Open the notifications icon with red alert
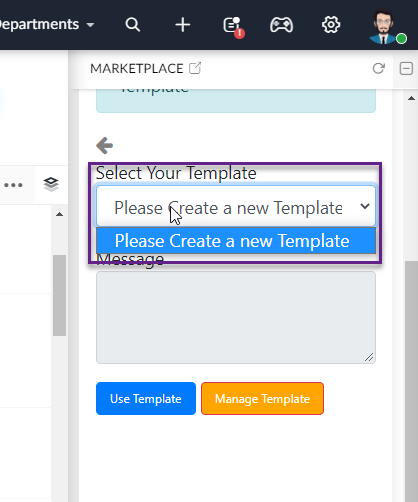Image resolution: width=418 pixels, height=502 pixels. click(233, 26)
